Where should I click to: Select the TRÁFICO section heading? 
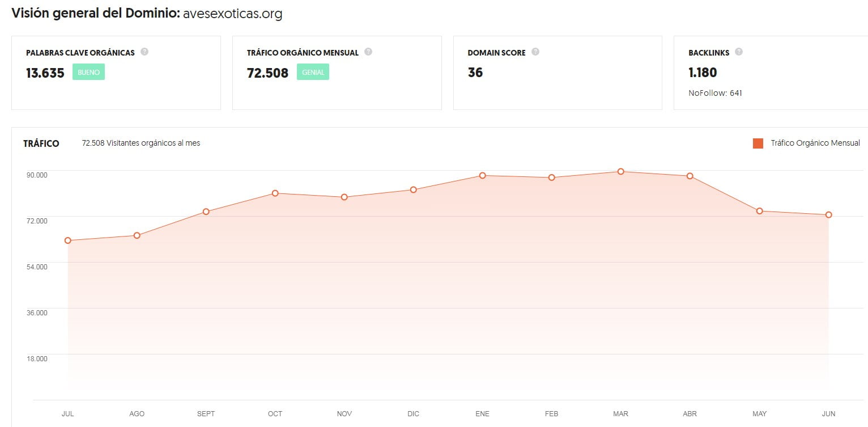pyautogui.click(x=41, y=143)
